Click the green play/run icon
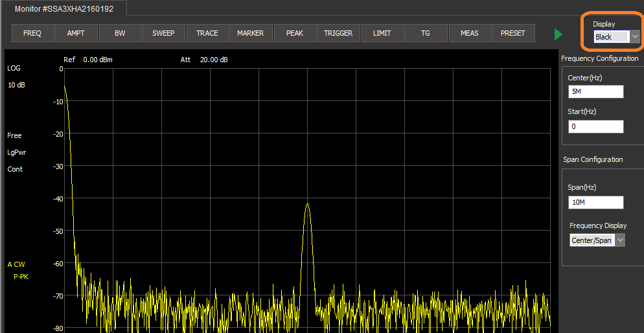This screenshot has width=644, height=333. click(x=558, y=34)
